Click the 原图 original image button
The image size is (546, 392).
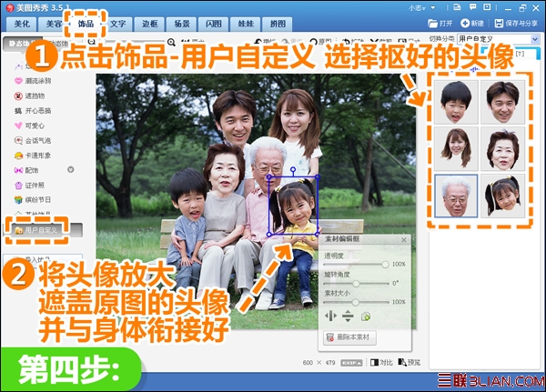click(x=320, y=42)
